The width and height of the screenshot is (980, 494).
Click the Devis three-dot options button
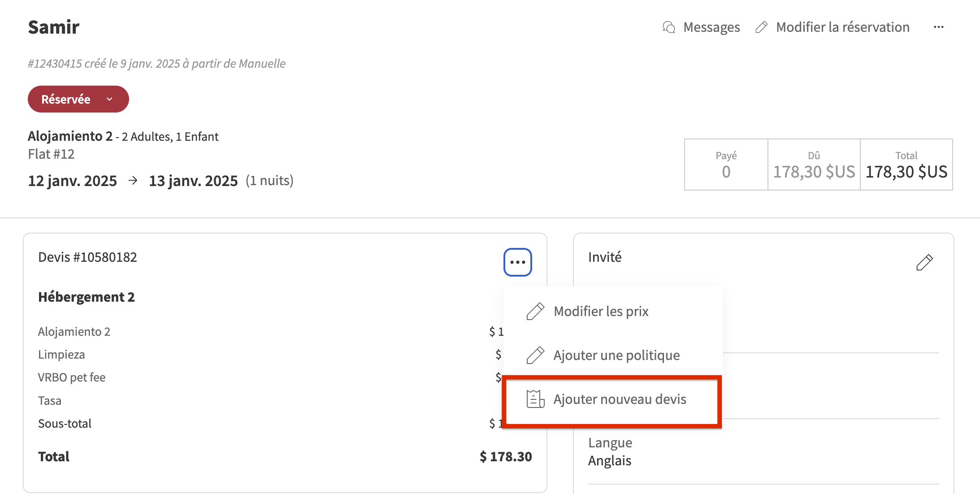517,262
